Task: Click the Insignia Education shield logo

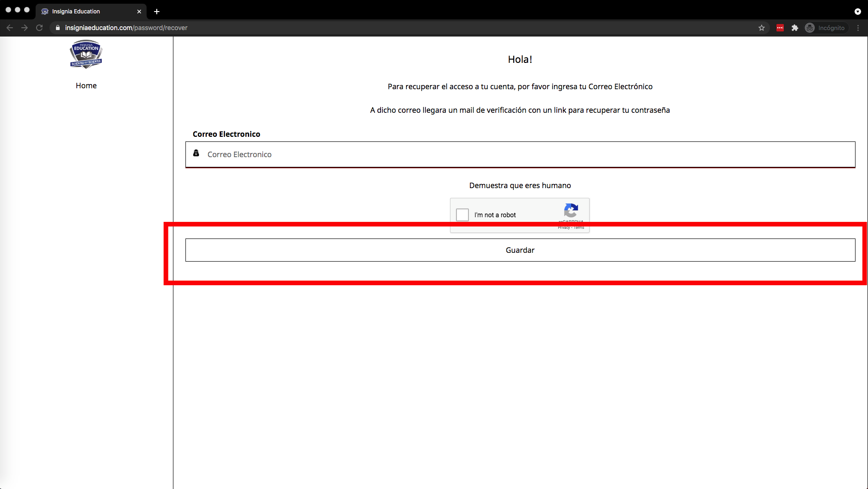Action: 86,54
